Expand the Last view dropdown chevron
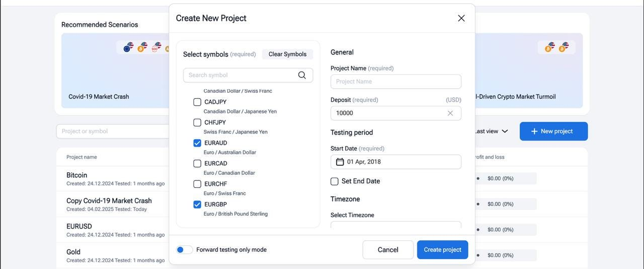The height and width of the screenshot is (269, 644). (505, 131)
